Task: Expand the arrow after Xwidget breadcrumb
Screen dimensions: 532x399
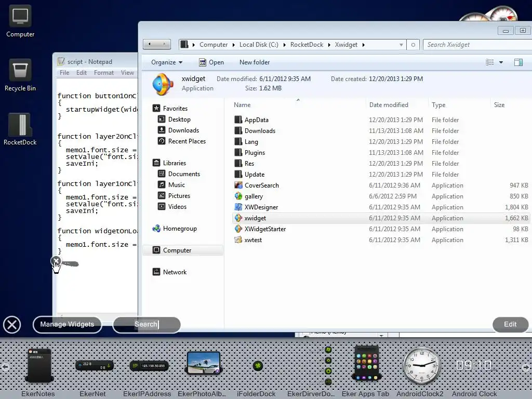Action: pyautogui.click(x=363, y=45)
